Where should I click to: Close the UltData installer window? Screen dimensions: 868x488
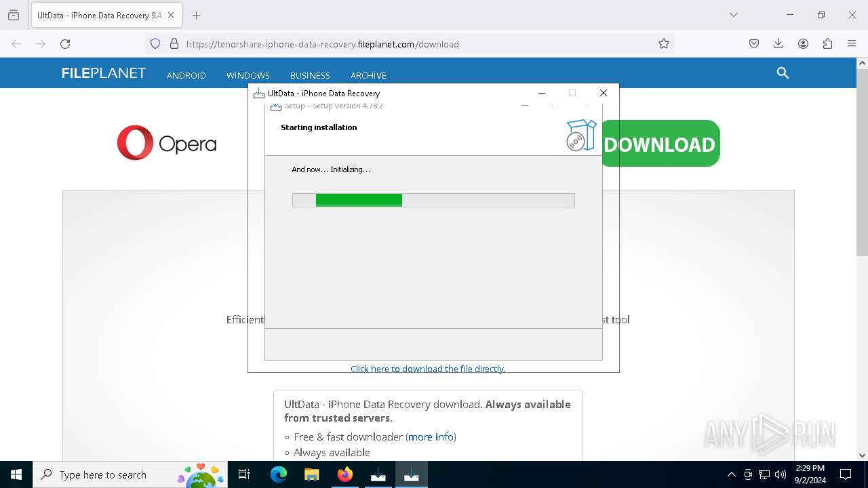(604, 93)
